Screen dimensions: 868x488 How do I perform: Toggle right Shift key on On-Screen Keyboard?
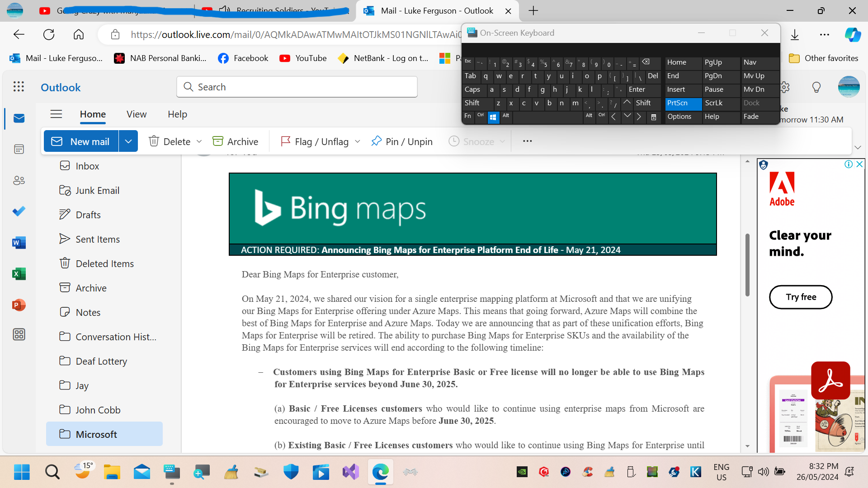point(647,103)
